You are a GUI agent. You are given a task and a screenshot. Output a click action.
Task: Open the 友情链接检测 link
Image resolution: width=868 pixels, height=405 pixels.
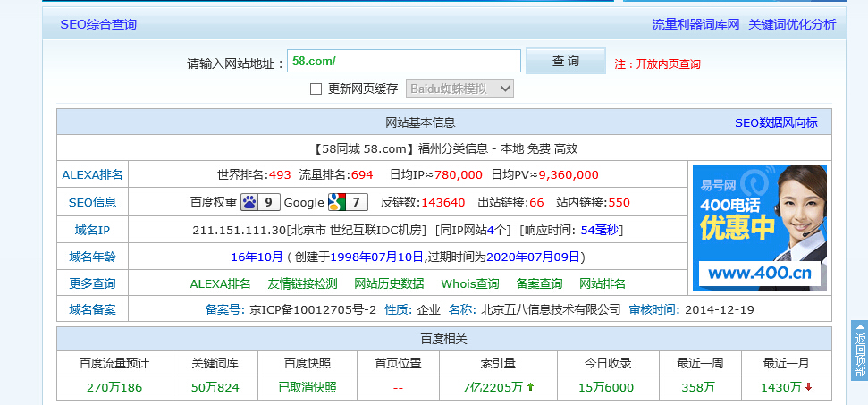(x=302, y=283)
